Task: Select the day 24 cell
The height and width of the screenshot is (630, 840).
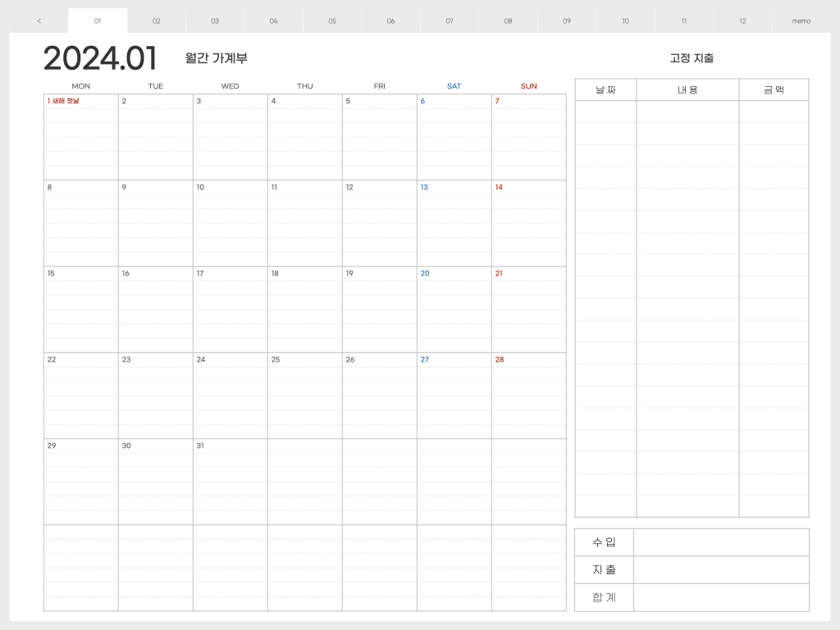Action: (x=231, y=396)
